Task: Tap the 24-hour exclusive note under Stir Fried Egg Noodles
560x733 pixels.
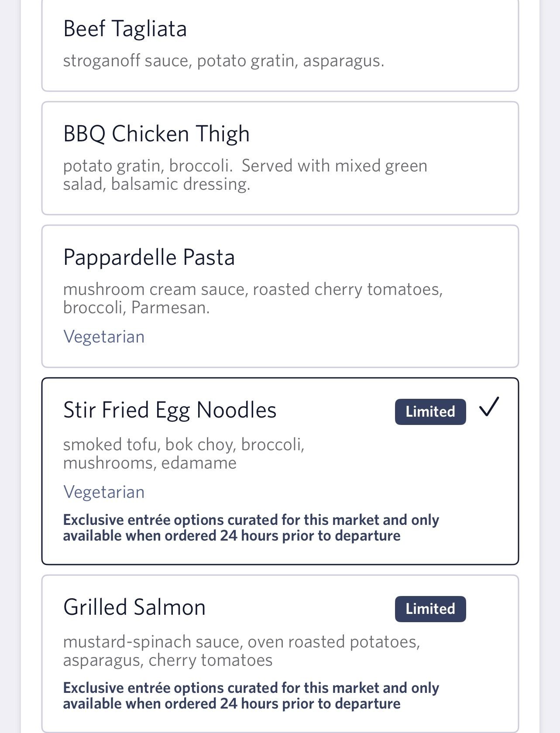Action: click(251, 528)
